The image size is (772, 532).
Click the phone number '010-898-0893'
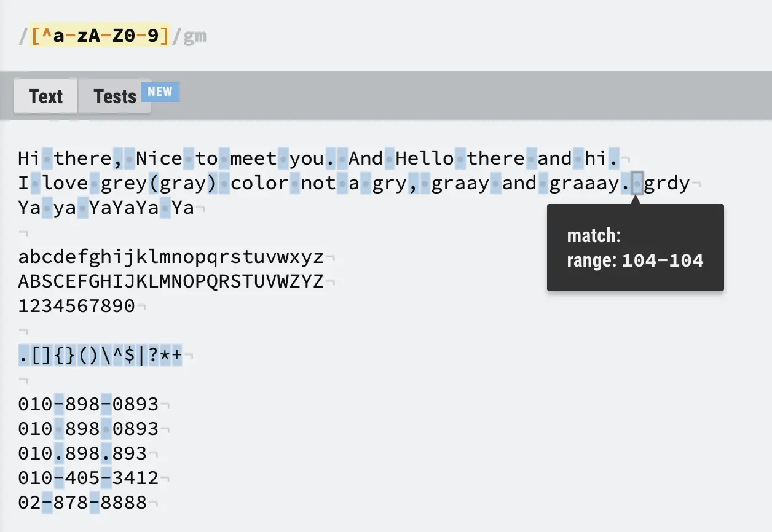click(x=89, y=404)
